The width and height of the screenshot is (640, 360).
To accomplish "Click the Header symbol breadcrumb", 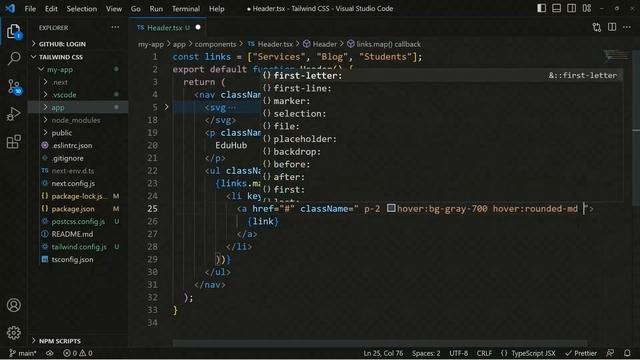I will pos(320,44).
